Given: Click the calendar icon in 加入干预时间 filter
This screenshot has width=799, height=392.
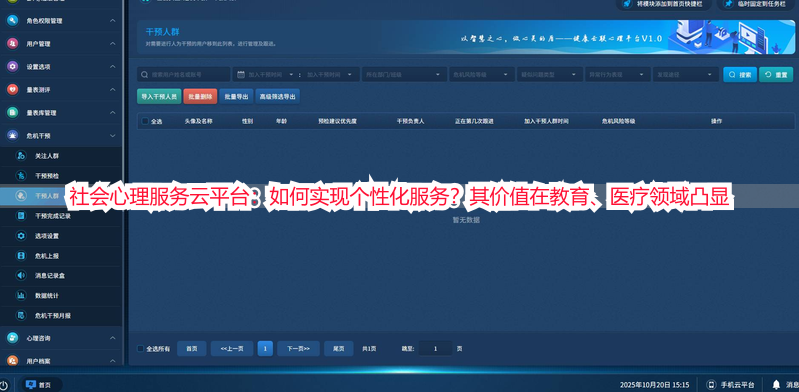Looking at the screenshot, I should point(241,74).
